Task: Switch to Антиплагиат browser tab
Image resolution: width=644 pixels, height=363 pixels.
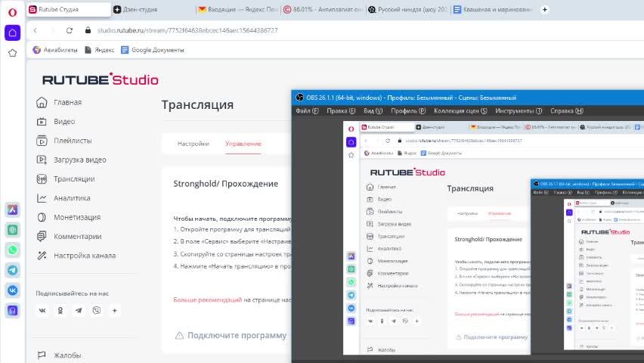Action: [x=323, y=10]
